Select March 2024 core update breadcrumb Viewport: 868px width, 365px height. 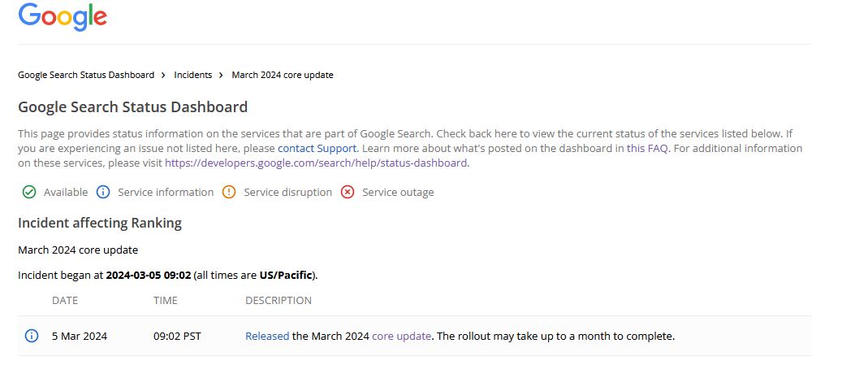pyautogui.click(x=283, y=75)
